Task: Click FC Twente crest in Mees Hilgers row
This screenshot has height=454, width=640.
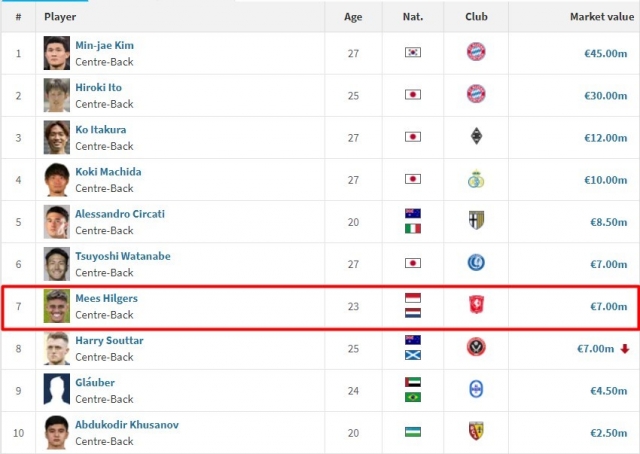Action: tap(476, 305)
